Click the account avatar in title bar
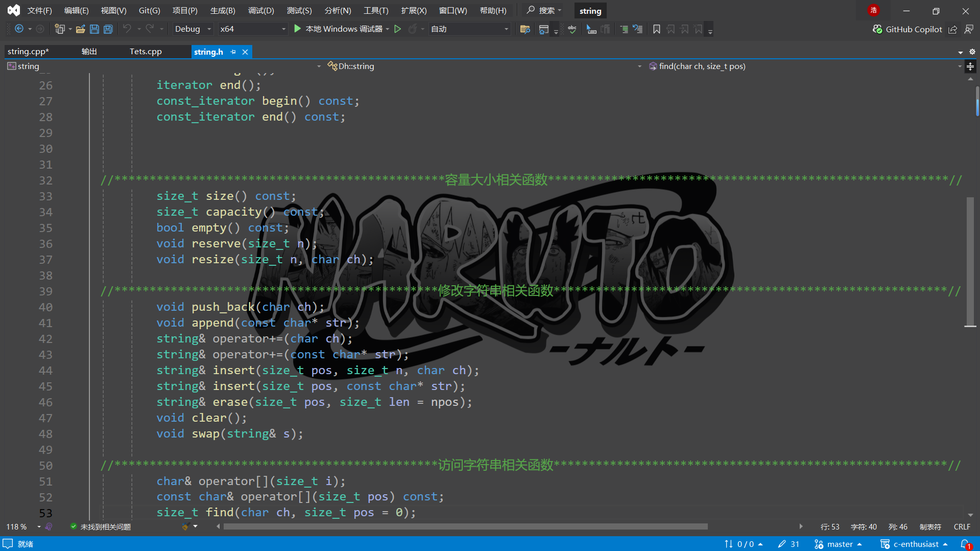 (874, 10)
